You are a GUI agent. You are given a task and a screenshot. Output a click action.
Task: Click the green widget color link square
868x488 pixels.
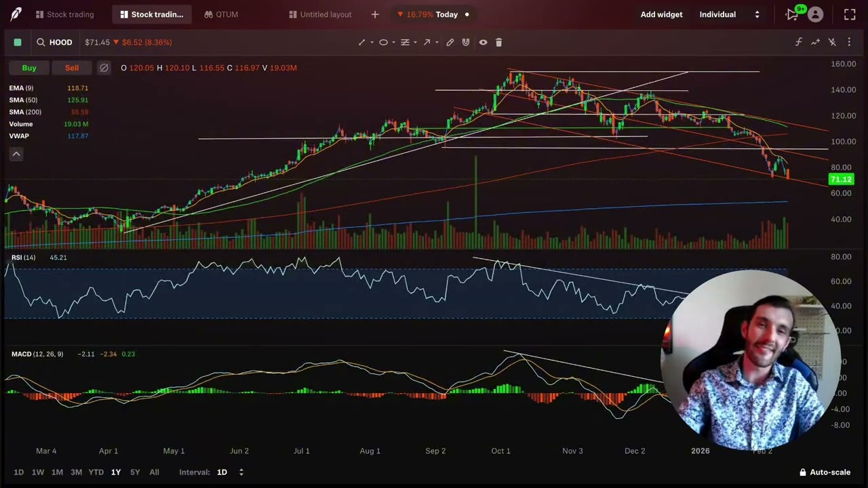coord(18,42)
